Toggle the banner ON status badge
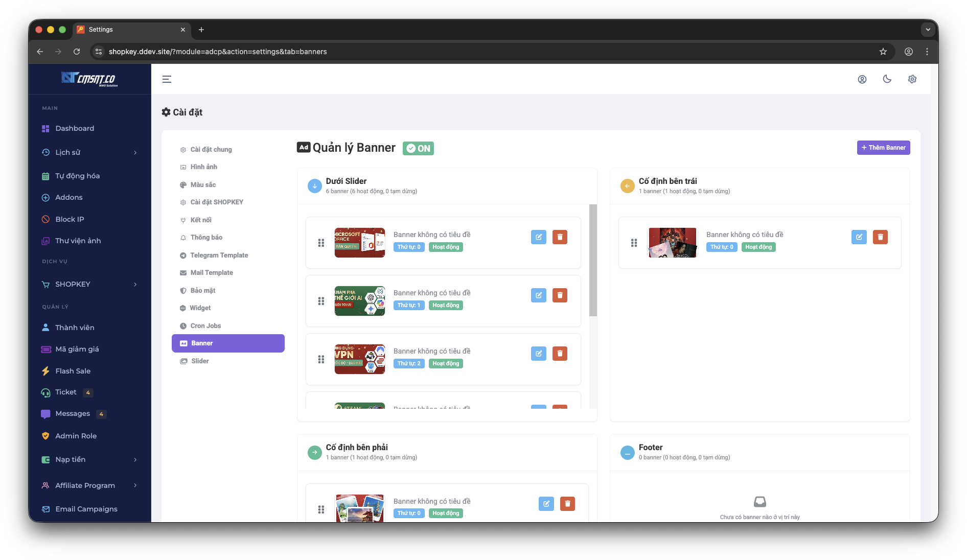Viewport: 967px width, 560px height. pos(418,149)
